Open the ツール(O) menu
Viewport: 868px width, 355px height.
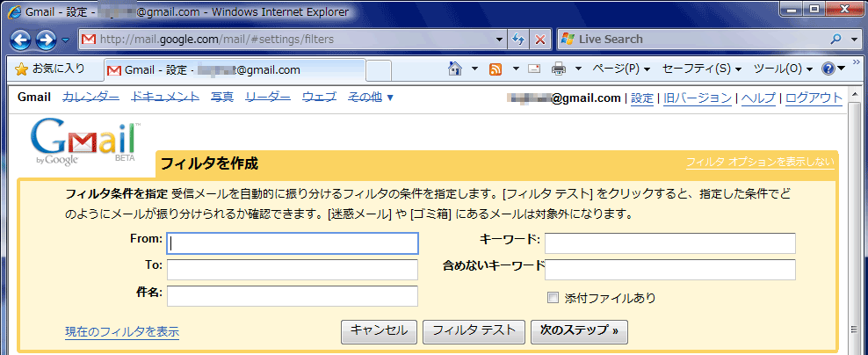[x=784, y=69]
